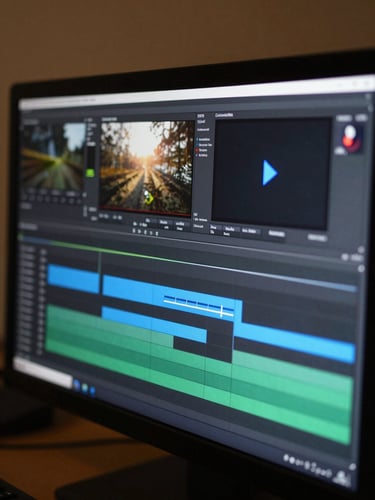
Task: Click the system tray icons cluster
Action: 308,466
